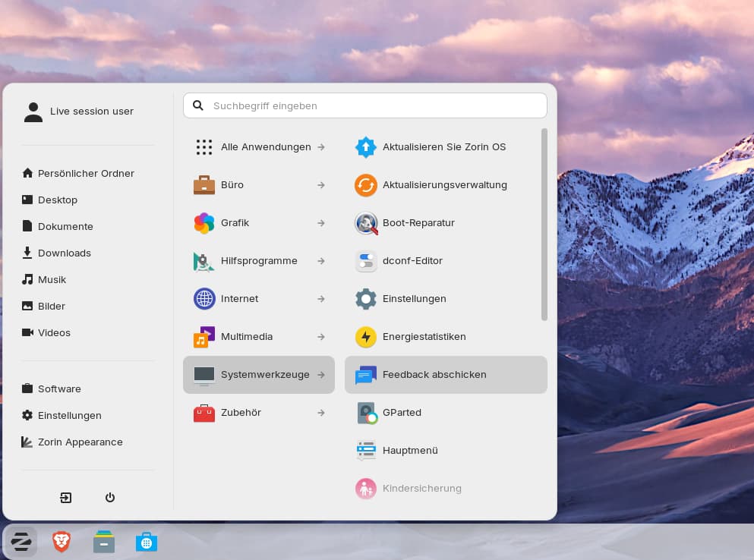Open the Downloads folder link

click(x=64, y=253)
